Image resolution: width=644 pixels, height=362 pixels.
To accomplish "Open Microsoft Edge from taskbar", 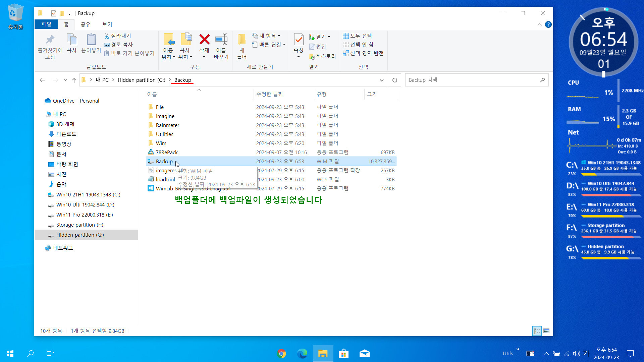I will click(x=302, y=354).
